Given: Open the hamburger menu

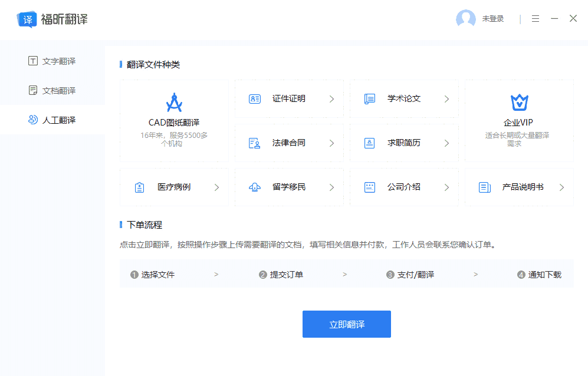Looking at the screenshot, I should tap(535, 18).
